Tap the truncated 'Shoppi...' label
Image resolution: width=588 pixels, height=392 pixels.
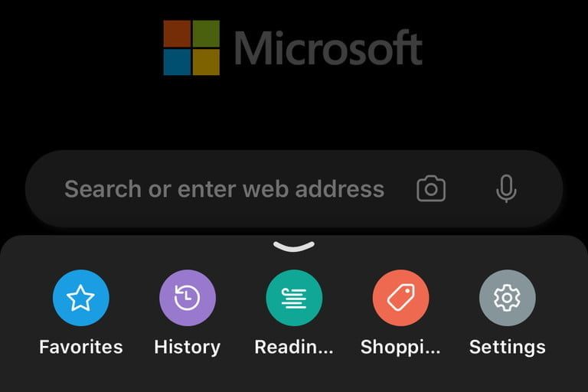[400, 348]
